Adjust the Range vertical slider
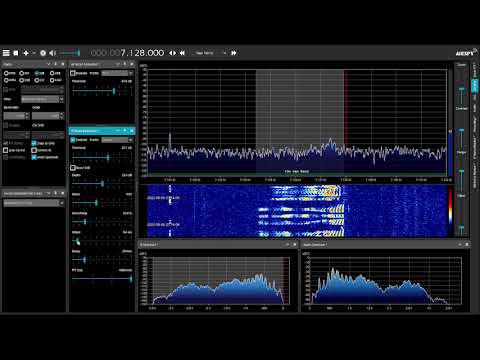 pyautogui.click(x=461, y=173)
